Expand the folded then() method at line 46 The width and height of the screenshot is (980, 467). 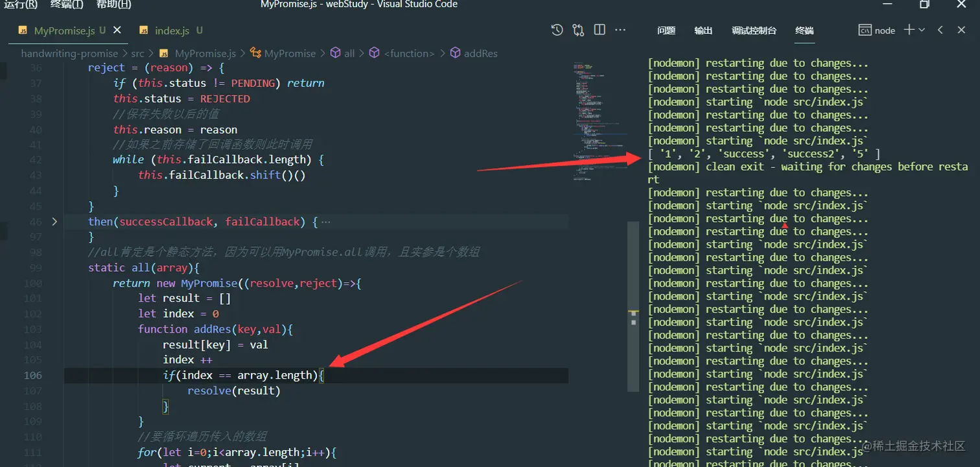click(54, 222)
